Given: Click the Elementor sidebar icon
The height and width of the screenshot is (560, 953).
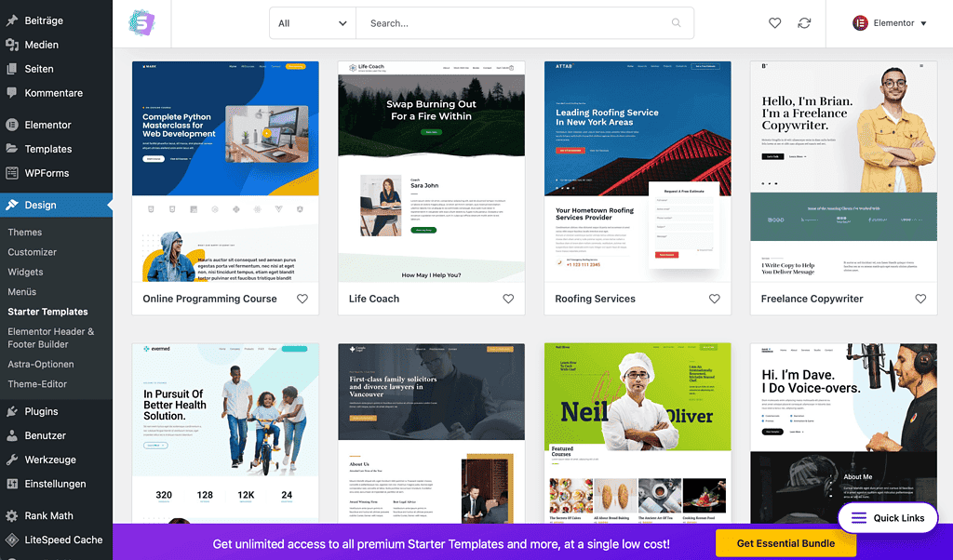Looking at the screenshot, I should tap(13, 124).
